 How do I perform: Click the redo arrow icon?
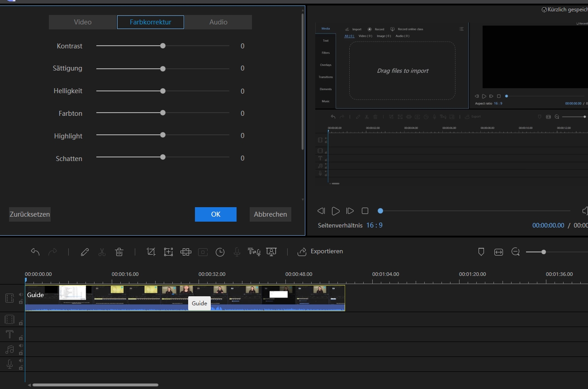[x=52, y=252]
